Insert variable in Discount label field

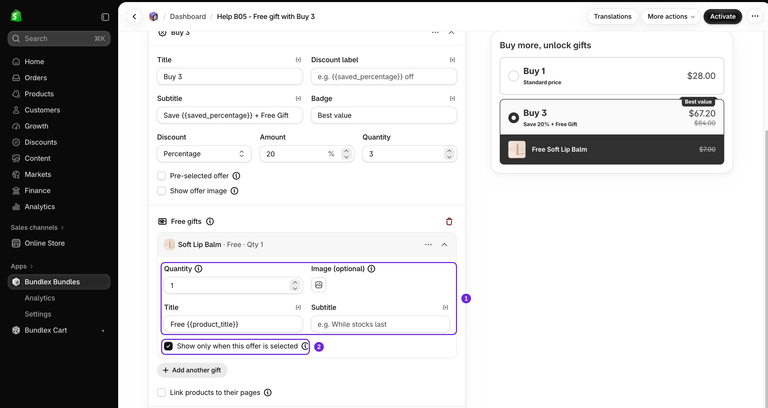point(452,60)
